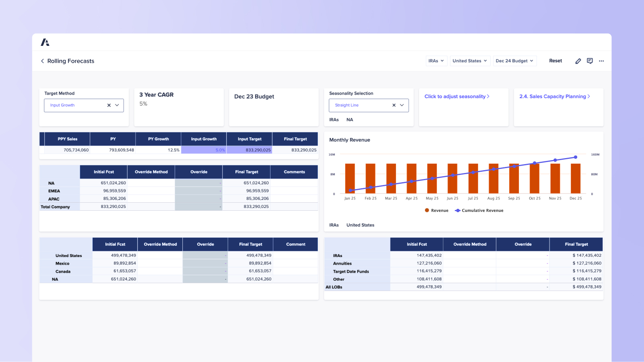Image resolution: width=644 pixels, height=362 pixels.
Task: Open the Dec 24 Budget dropdown
Action: click(x=515, y=61)
